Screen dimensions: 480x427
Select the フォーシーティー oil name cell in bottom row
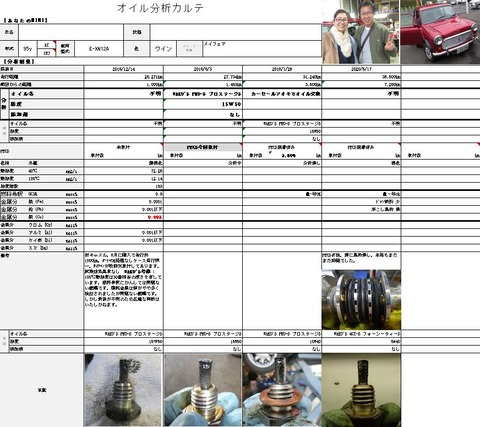pos(361,334)
